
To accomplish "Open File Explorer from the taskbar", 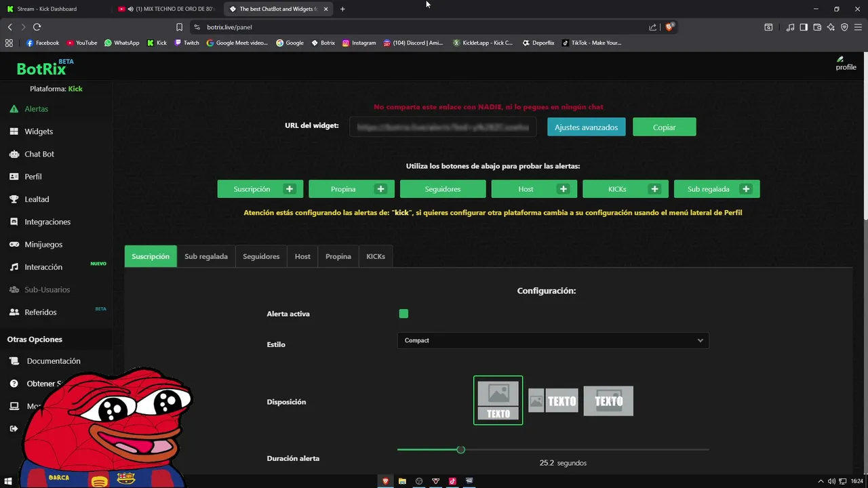I will [x=402, y=481].
